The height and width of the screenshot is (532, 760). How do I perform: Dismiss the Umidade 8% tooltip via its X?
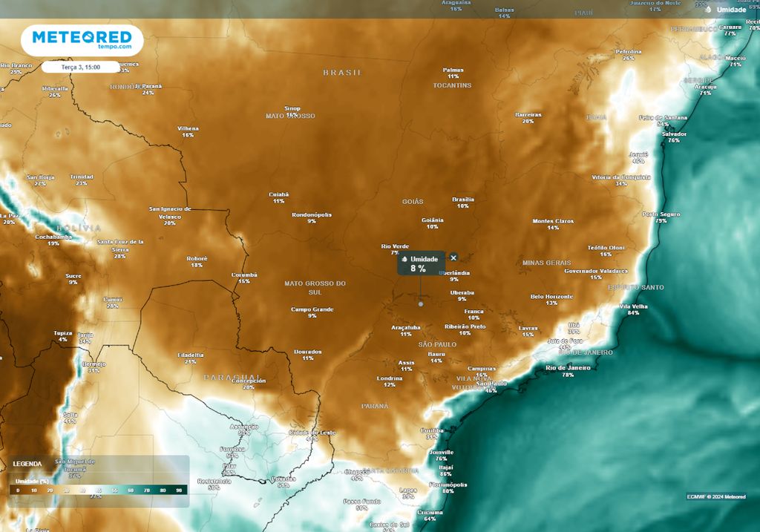click(453, 257)
